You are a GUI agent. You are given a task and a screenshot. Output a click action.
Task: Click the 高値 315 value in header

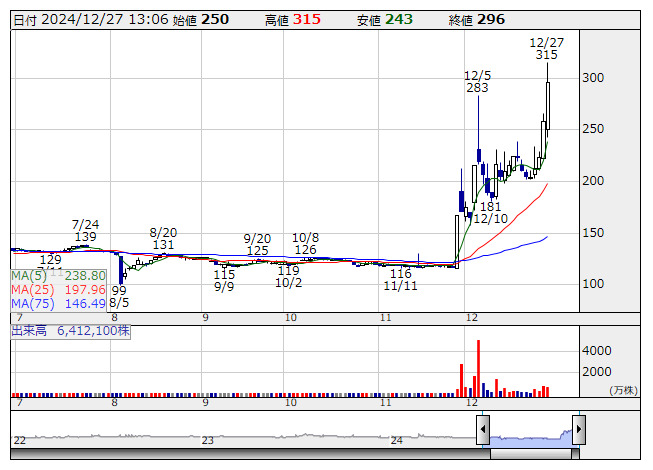[x=306, y=20]
